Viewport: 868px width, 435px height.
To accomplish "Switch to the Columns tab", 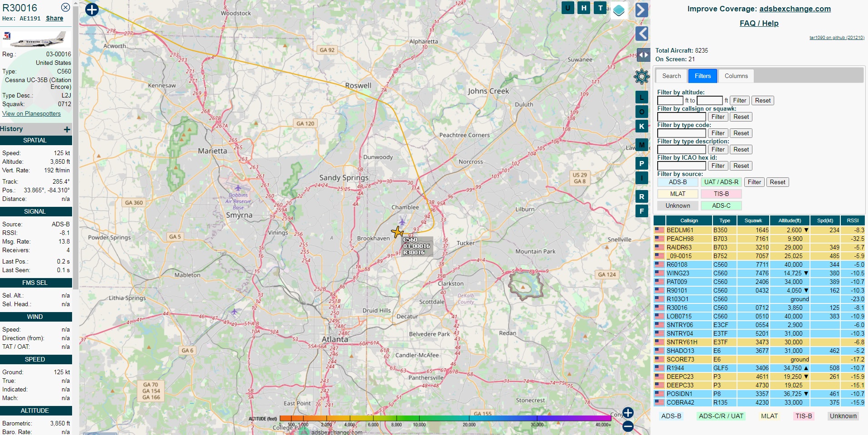I will [x=736, y=76].
